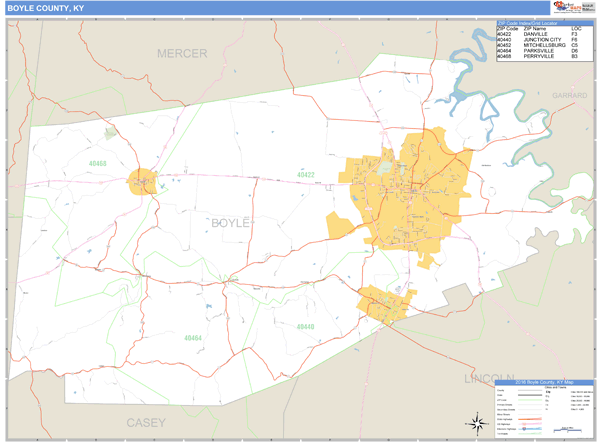
Task: Click the CASEY county label
Action: [x=146, y=422]
